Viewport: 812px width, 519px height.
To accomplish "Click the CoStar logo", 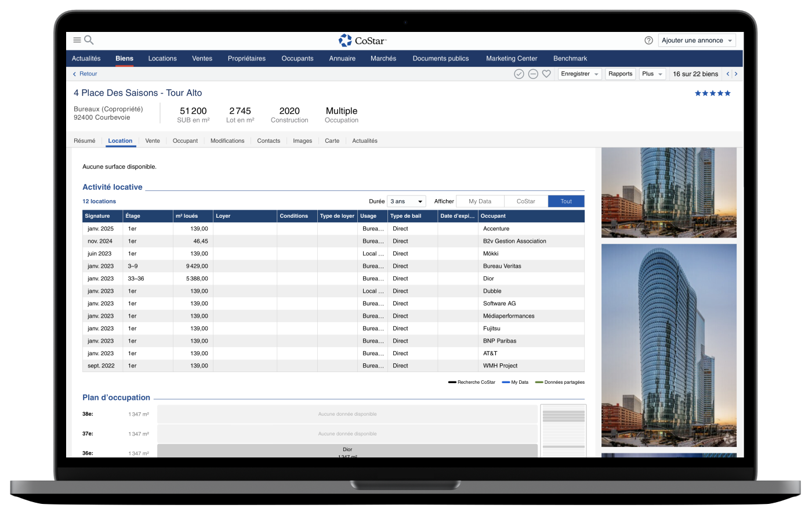I will [362, 41].
